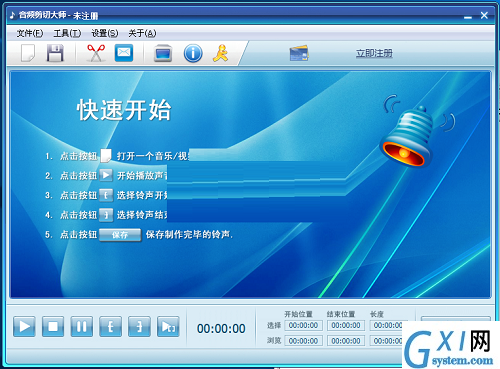Click play icon in quick start step 2

106,175
